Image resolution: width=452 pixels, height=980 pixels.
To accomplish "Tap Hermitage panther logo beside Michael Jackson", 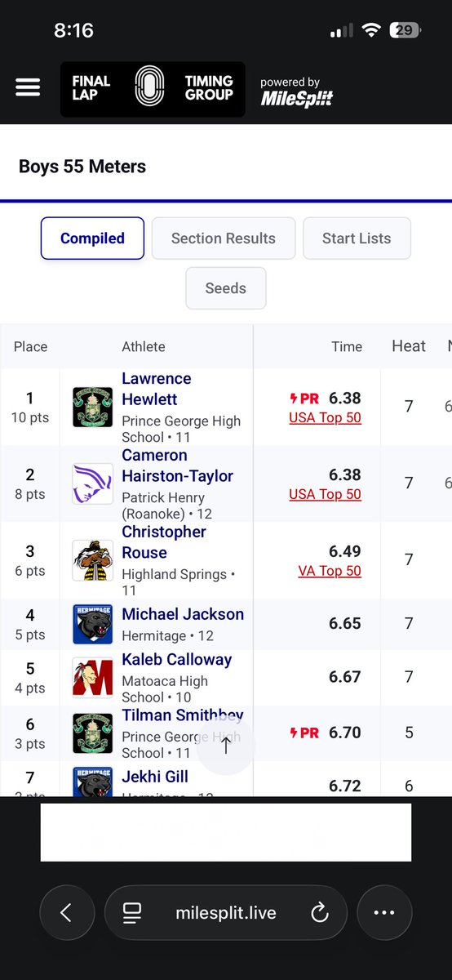I will (x=92, y=625).
